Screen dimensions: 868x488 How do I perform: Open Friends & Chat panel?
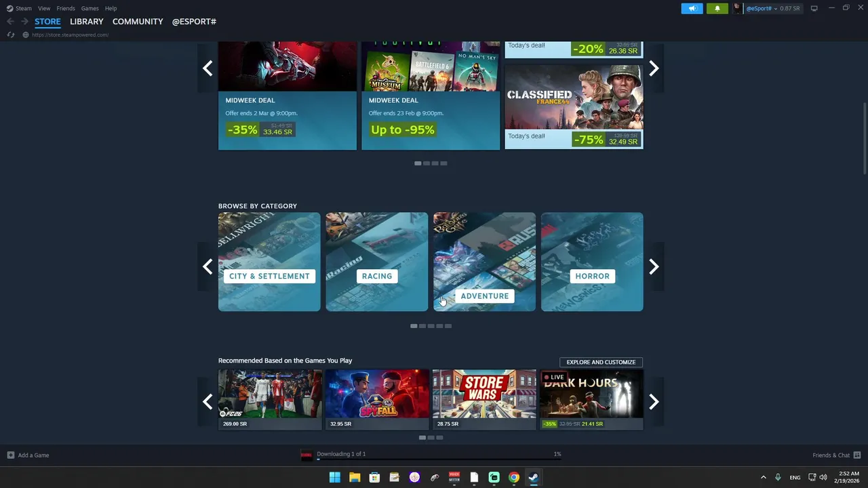[x=836, y=455]
